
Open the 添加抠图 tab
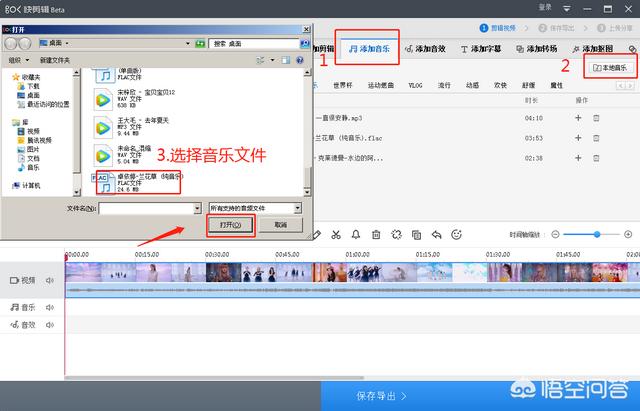coord(593,49)
